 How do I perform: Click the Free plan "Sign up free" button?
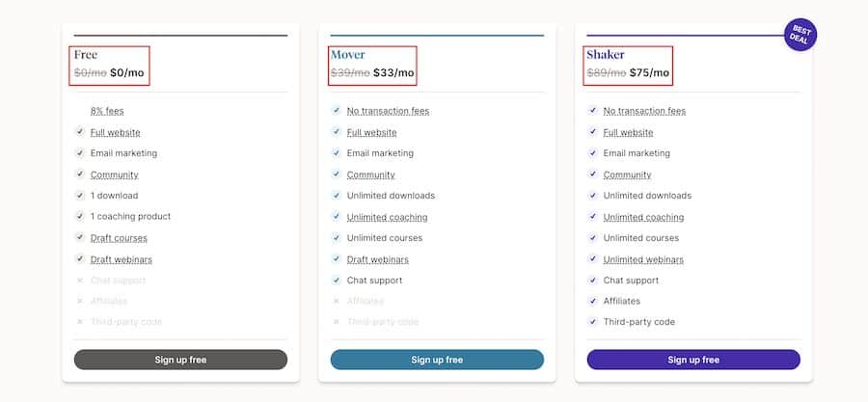tap(180, 360)
